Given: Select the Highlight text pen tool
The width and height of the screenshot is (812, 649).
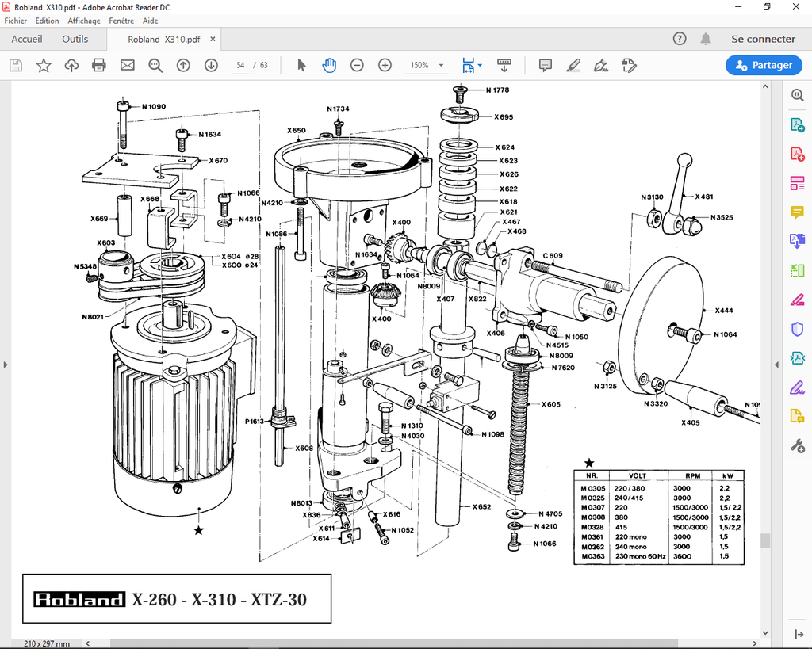Looking at the screenshot, I should 573,65.
